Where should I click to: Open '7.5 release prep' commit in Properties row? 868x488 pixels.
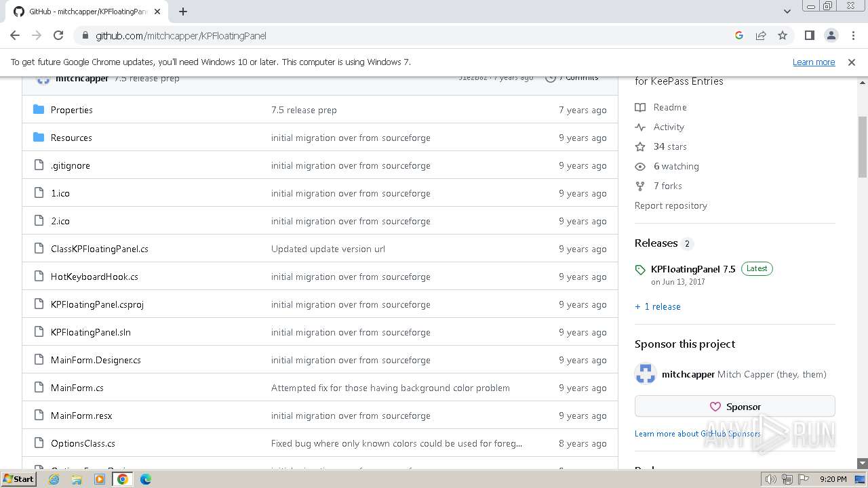304,110
